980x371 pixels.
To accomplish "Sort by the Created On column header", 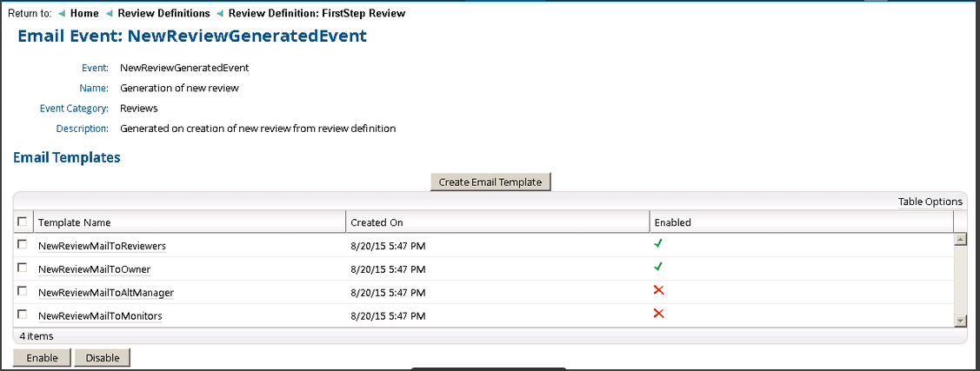I will click(377, 222).
